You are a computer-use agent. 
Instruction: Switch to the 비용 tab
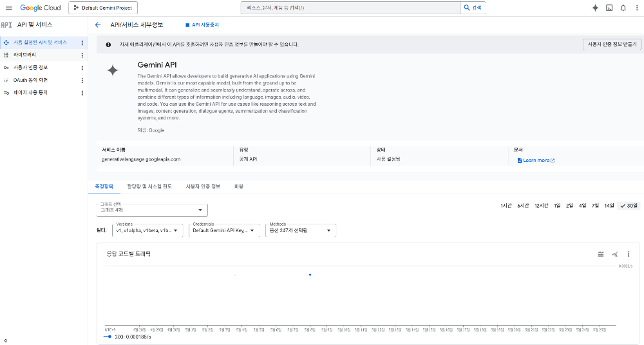point(239,186)
